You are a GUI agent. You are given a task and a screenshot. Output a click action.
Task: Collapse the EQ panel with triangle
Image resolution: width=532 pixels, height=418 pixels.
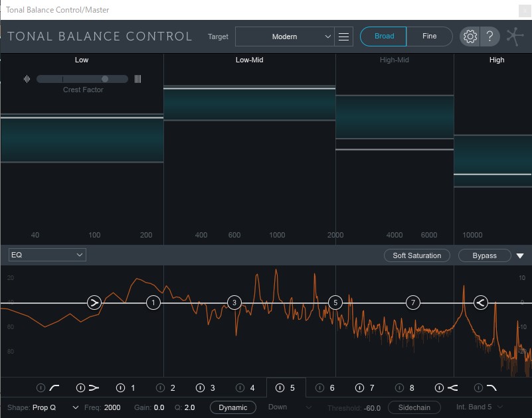pyautogui.click(x=520, y=255)
